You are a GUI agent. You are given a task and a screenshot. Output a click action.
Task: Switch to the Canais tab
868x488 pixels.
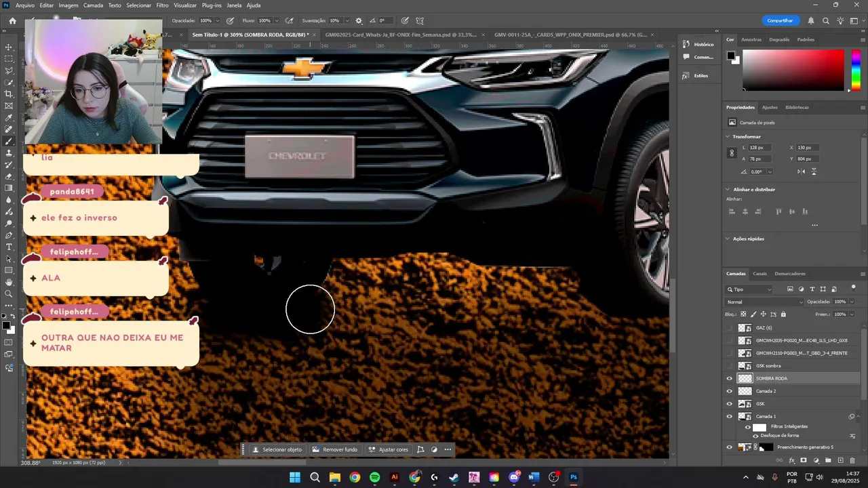tap(759, 274)
